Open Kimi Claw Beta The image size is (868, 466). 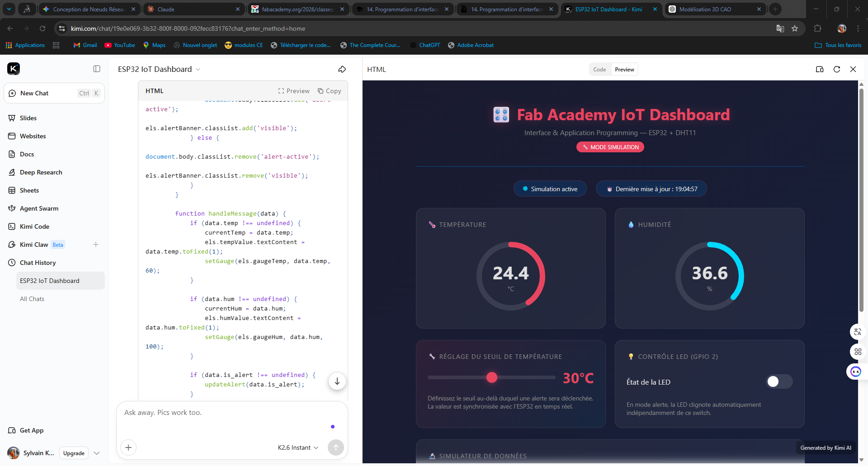click(x=42, y=245)
